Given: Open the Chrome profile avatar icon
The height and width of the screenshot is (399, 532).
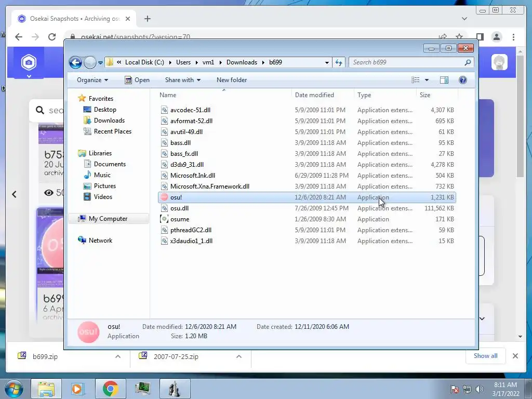Looking at the screenshot, I should 497,37.
